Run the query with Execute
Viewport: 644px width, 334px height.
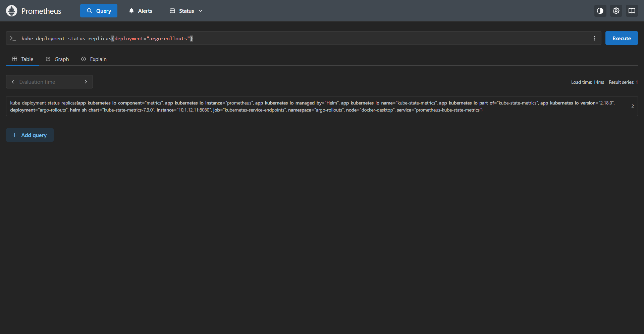[x=621, y=38]
